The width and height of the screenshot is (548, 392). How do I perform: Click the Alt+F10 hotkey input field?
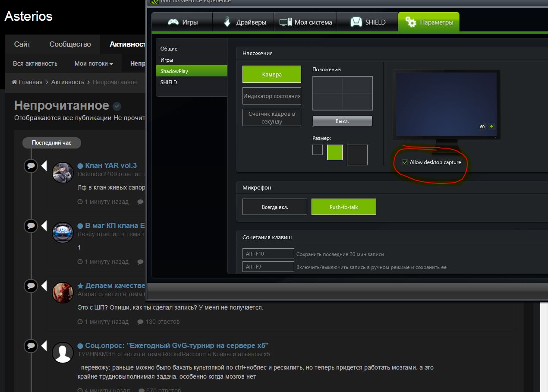click(x=268, y=254)
